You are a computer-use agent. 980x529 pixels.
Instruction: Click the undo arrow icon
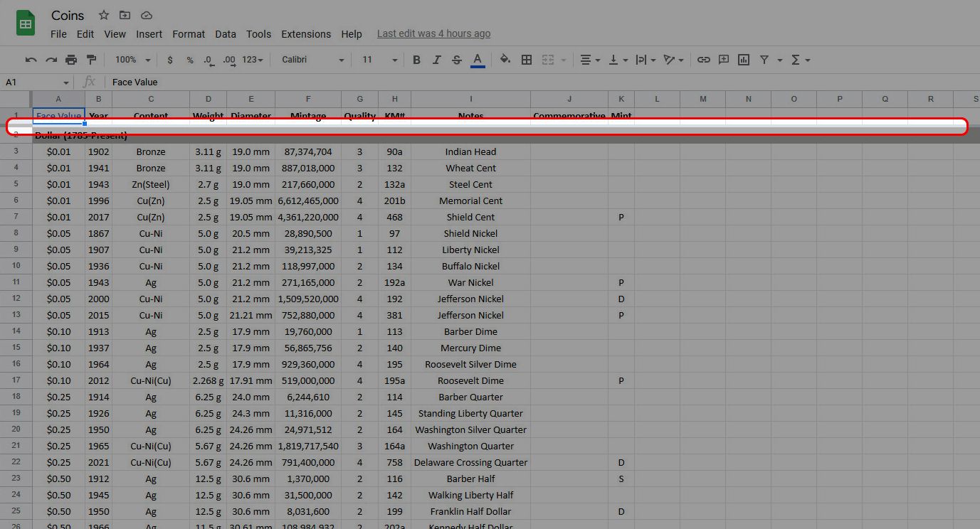point(31,60)
